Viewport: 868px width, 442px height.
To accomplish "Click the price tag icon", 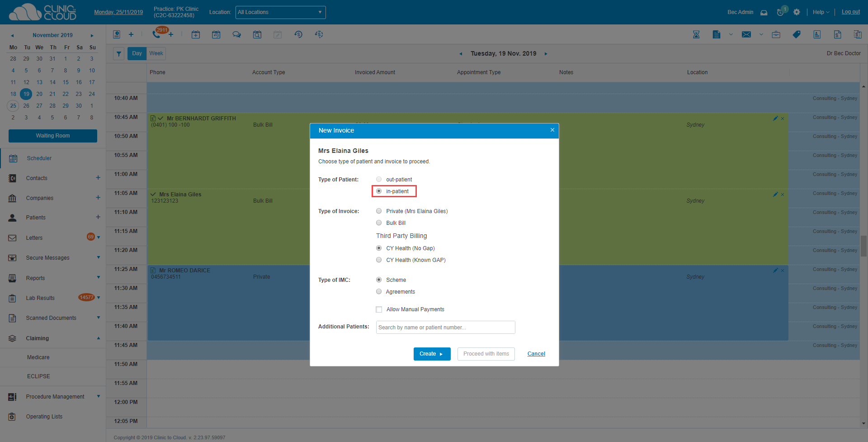I will (x=797, y=34).
